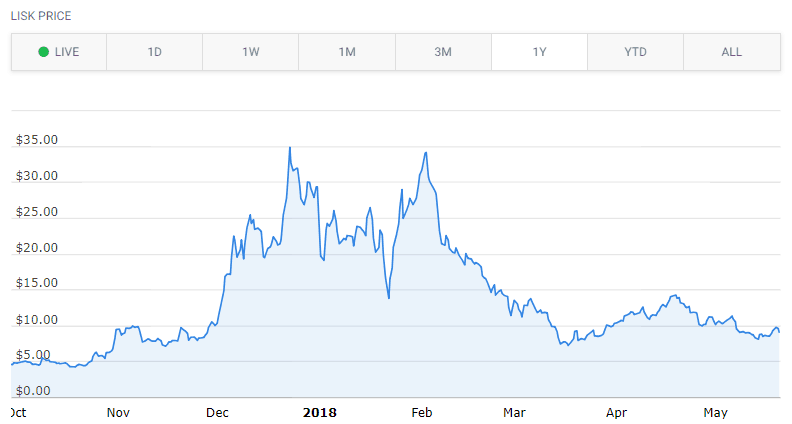
Task: Select the 1W time range tab
Action: pyautogui.click(x=251, y=52)
